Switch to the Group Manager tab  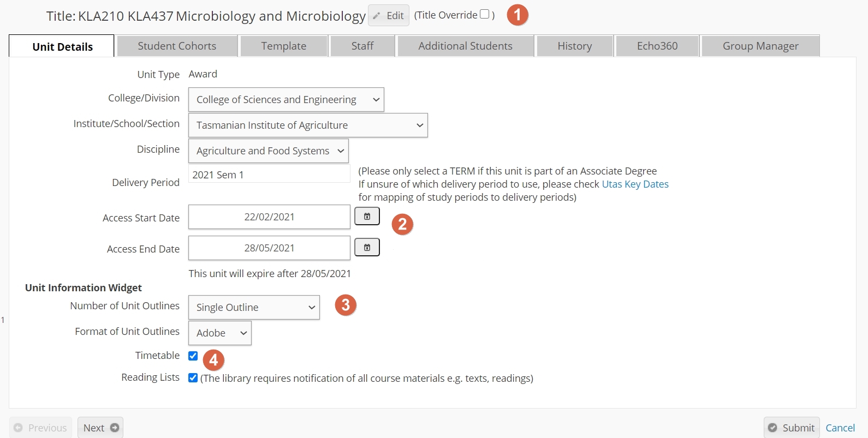(x=760, y=46)
